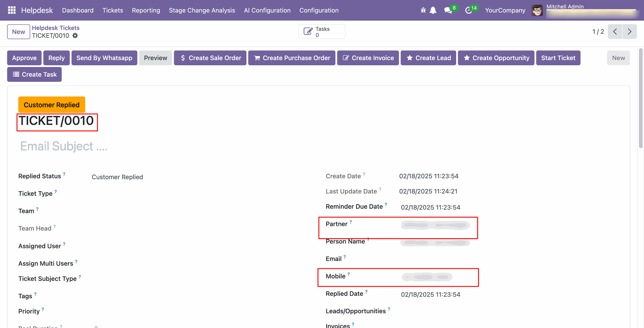
Task: Click Create Invoice button
Action: [x=368, y=58]
